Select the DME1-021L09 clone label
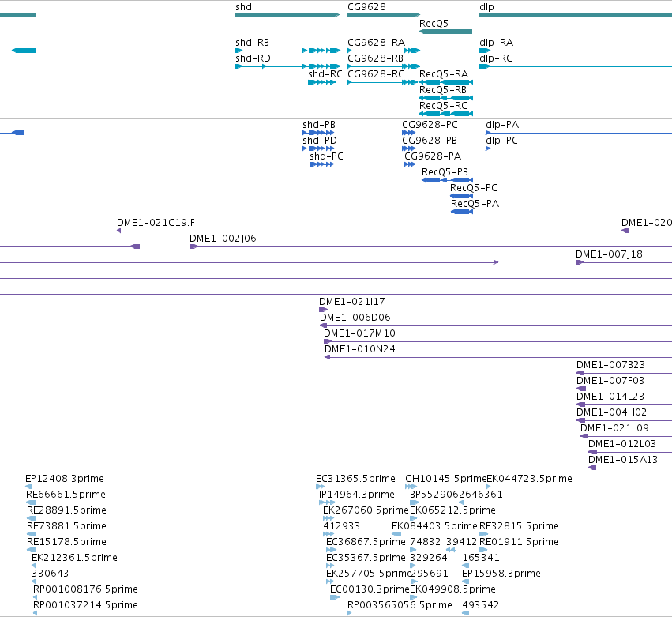 tap(614, 428)
